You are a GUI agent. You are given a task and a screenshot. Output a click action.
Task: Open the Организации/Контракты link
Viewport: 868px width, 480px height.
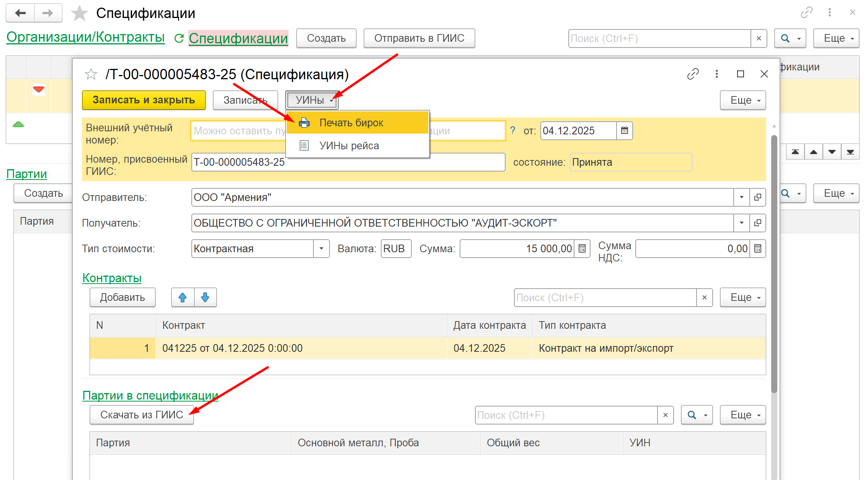85,37
